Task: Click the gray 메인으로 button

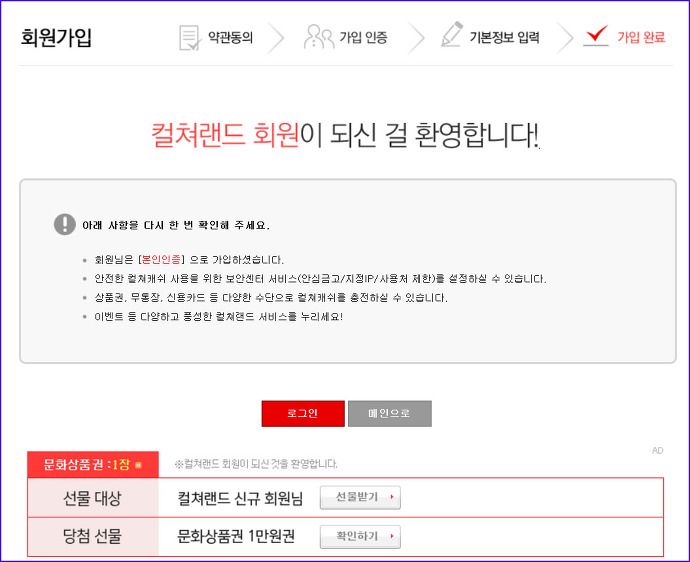Action: [x=389, y=413]
